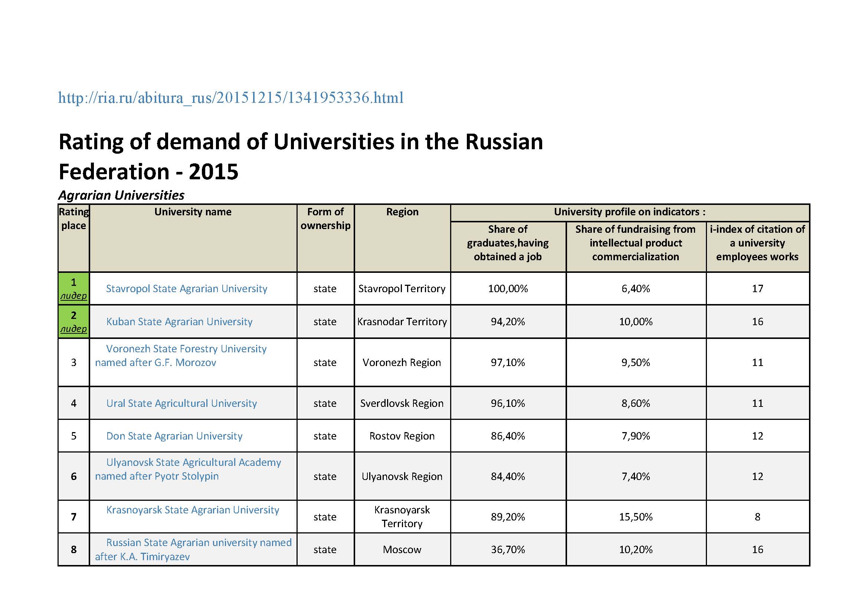868x614 pixels.
Task: Select the 'Krasnodar Territory' region cell
Action: tap(402, 321)
